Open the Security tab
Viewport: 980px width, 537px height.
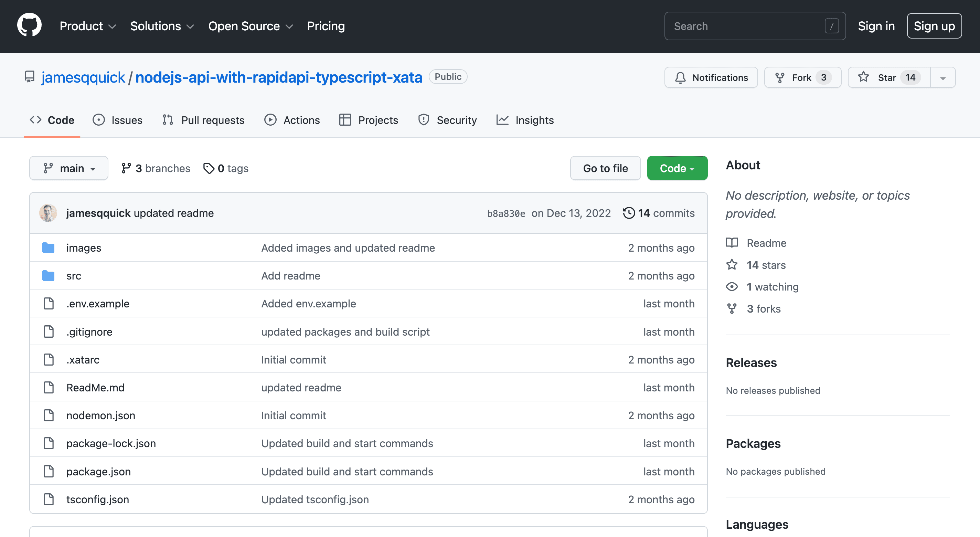pos(447,120)
